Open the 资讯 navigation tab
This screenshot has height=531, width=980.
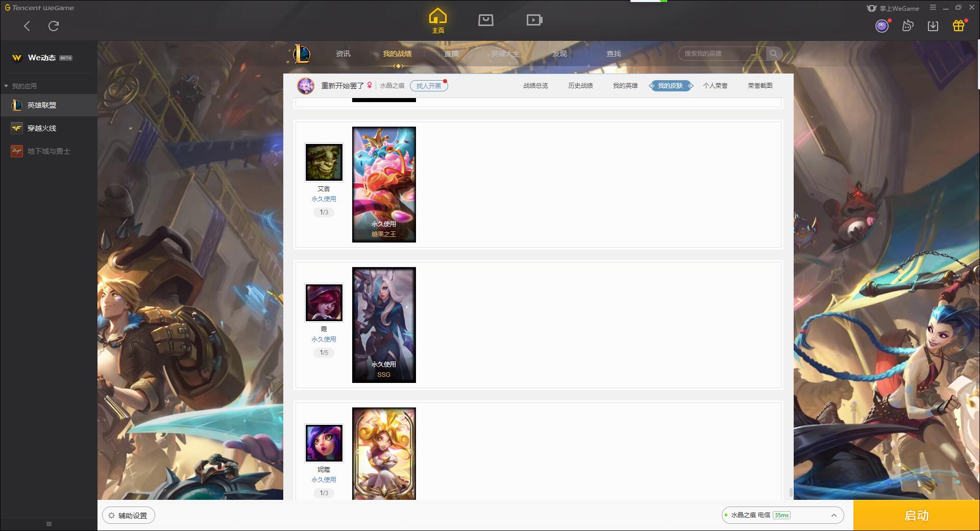tap(343, 54)
